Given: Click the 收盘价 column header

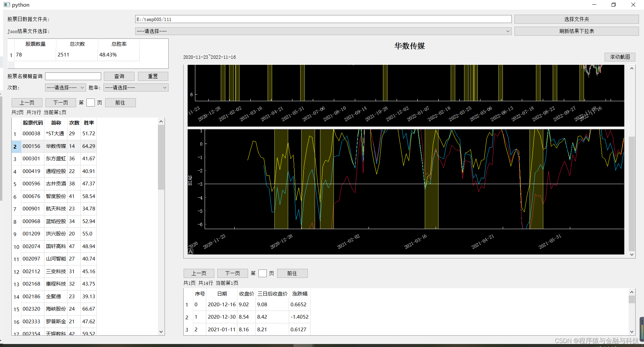Looking at the screenshot, I should pyautogui.click(x=246, y=294).
